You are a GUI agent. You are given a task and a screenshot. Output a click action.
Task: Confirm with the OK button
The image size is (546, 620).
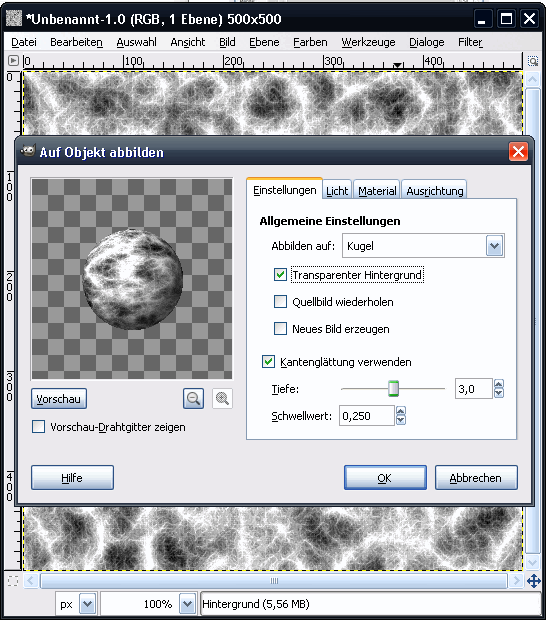point(385,478)
